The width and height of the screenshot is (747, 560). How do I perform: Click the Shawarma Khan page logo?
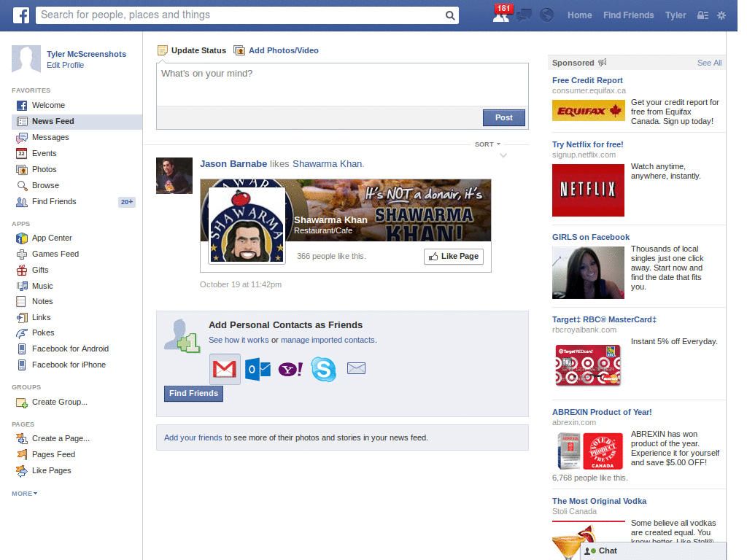[247, 225]
